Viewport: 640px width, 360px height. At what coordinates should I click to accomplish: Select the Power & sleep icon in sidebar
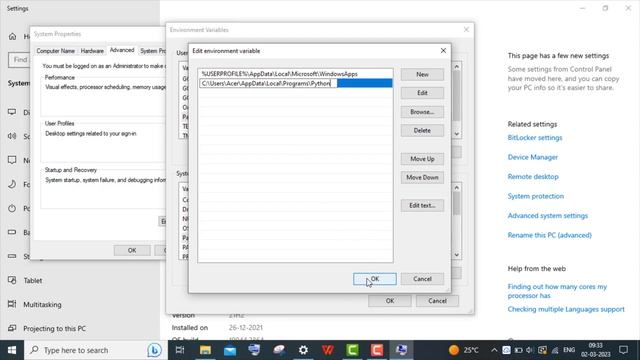tap(12, 208)
